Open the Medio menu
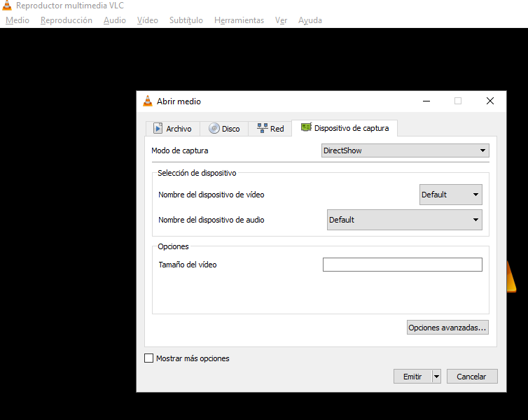Image resolution: width=528 pixels, height=420 pixels. pos(18,20)
